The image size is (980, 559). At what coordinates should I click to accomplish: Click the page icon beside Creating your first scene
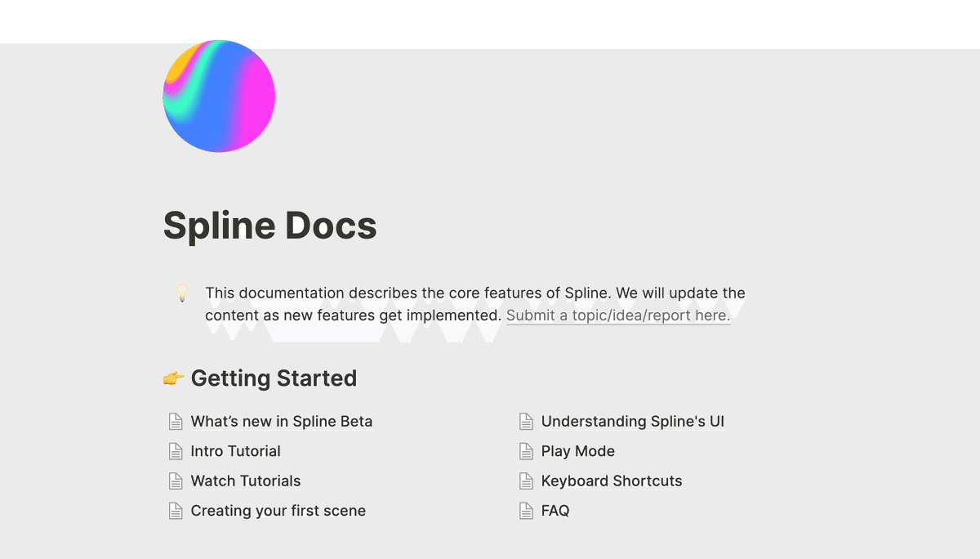176,510
